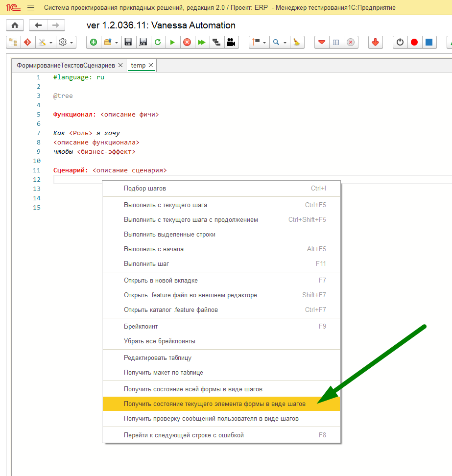This screenshot has height=476, width=452.
Task: Choose Перейти к следующей строке с ошибкой
Action: coord(221,435)
